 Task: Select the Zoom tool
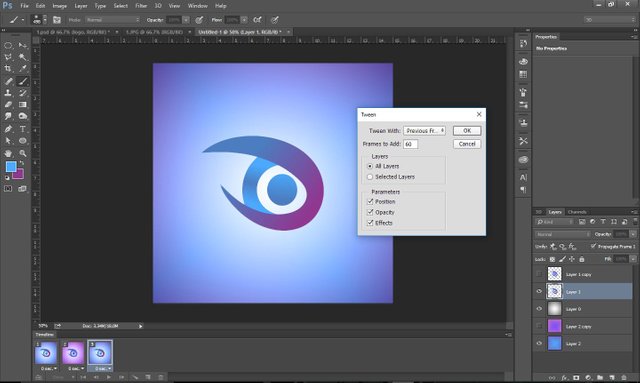point(23,154)
